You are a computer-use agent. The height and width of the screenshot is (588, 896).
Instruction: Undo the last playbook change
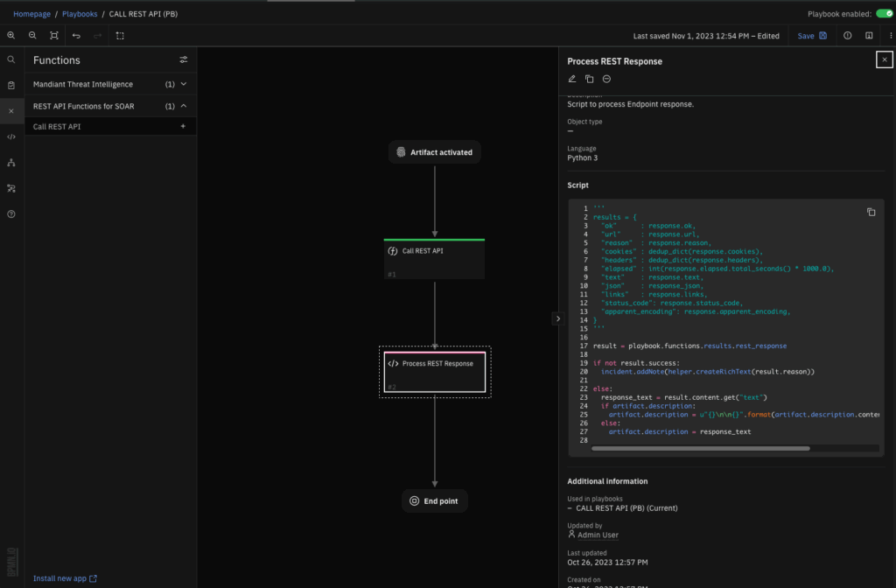(x=77, y=36)
